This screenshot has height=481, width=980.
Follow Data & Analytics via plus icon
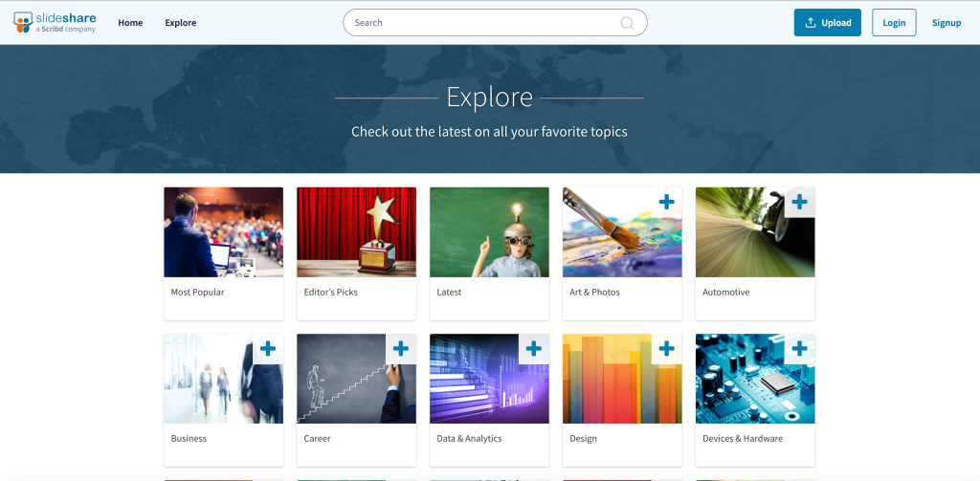point(533,349)
